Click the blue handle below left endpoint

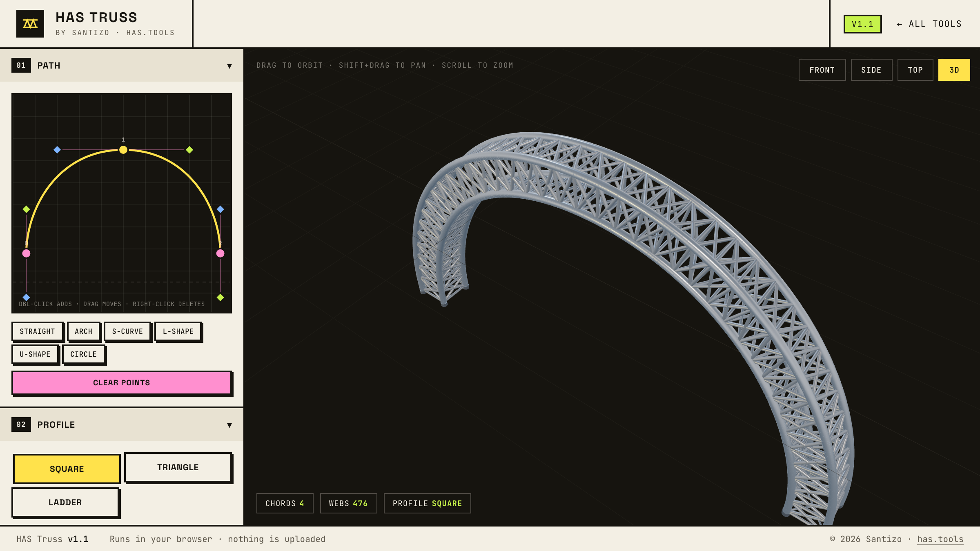[x=27, y=297]
